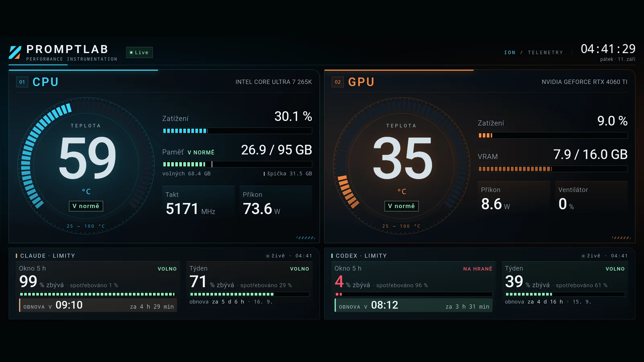Select the GPU V normě temperature badge

401,206
